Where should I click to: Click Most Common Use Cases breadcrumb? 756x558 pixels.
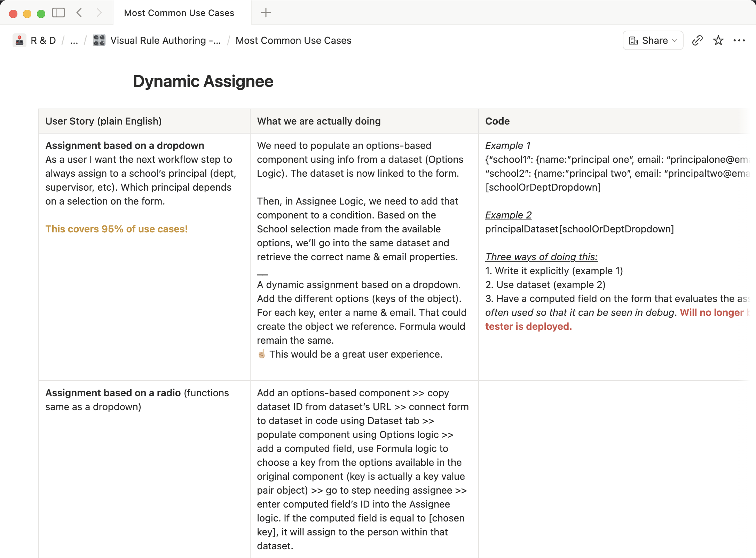tap(293, 40)
